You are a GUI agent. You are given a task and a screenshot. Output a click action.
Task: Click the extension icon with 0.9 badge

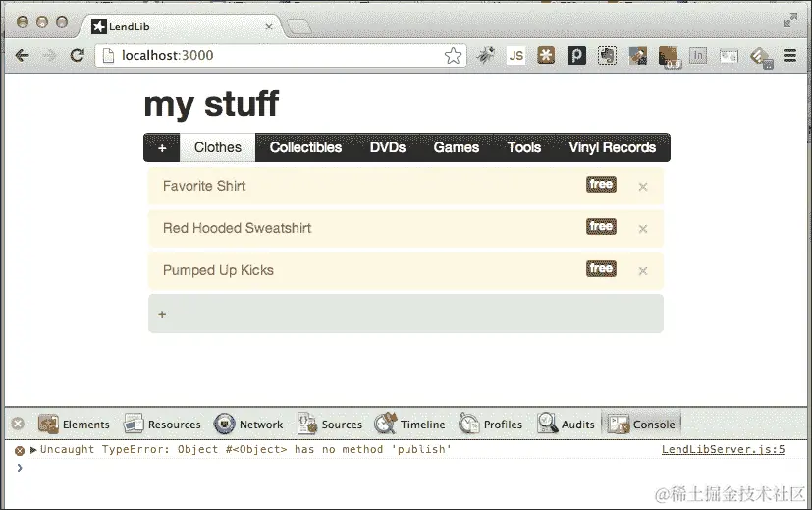pos(669,57)
